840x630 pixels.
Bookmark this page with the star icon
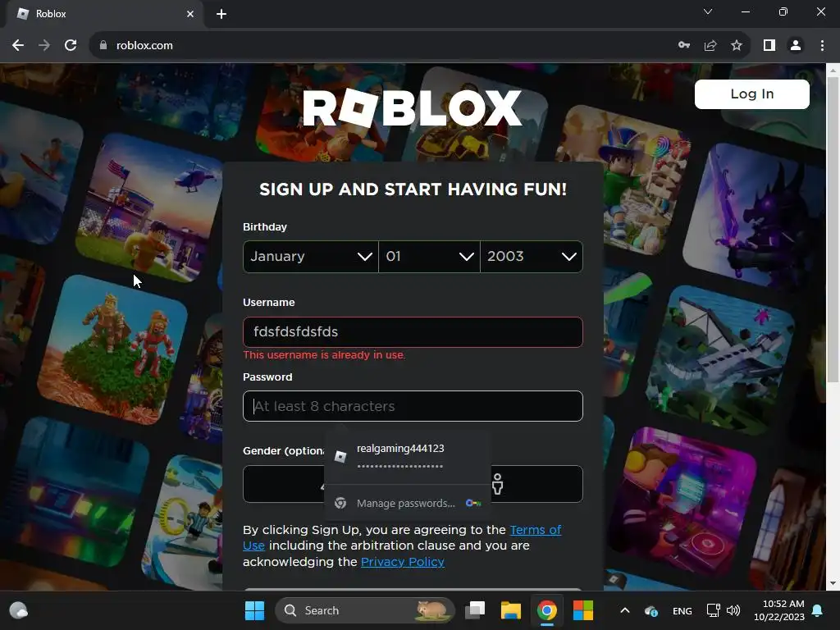737,46
